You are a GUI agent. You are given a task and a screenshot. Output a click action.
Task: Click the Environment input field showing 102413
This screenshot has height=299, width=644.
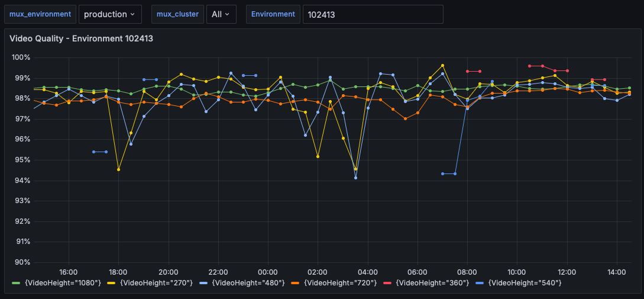pyautogui.click(x=373, y=14)
